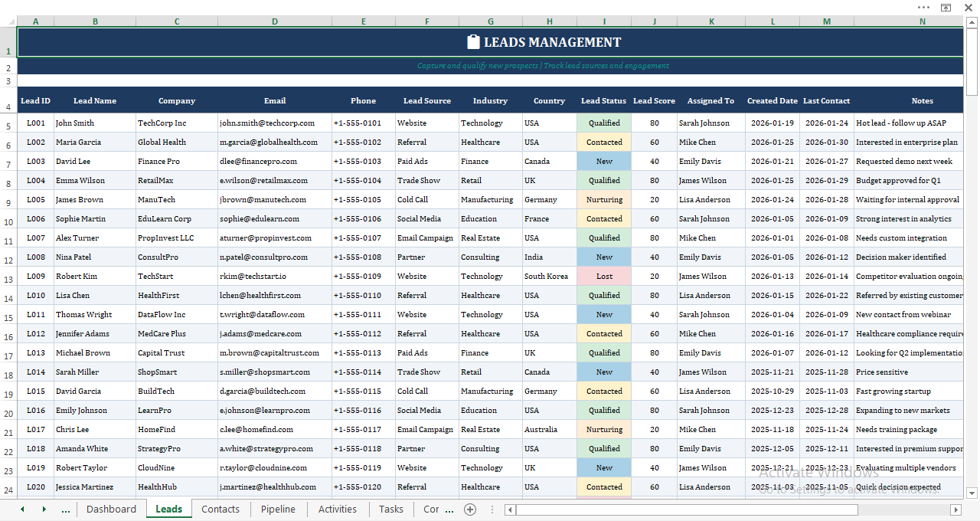
Task: Select the L010 lead ID cell
Action: (35, 295)
